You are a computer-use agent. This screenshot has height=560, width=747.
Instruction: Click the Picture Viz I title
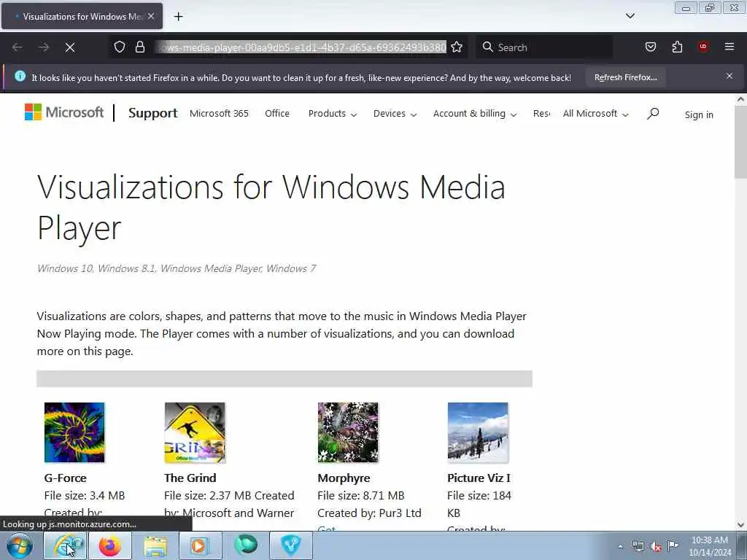click(479, 478)
